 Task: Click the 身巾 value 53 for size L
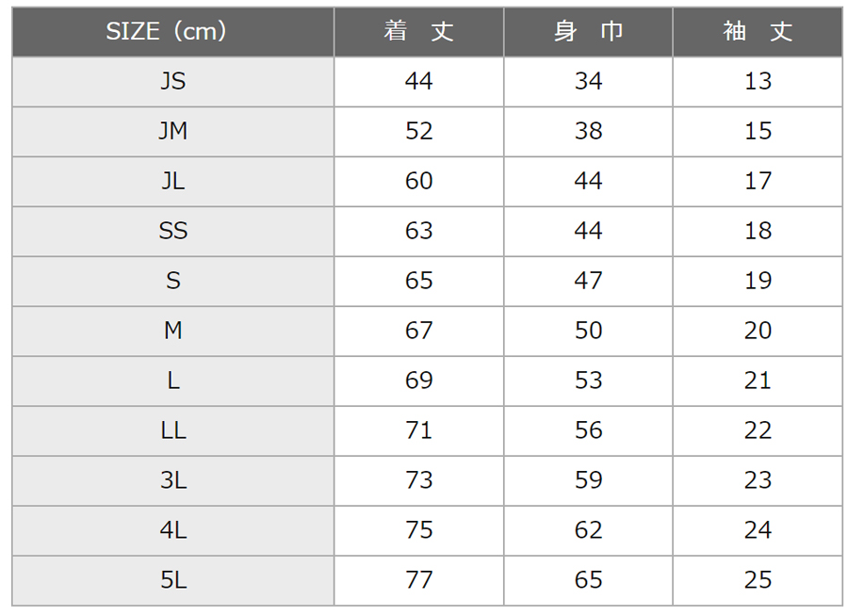pos(588,381)
